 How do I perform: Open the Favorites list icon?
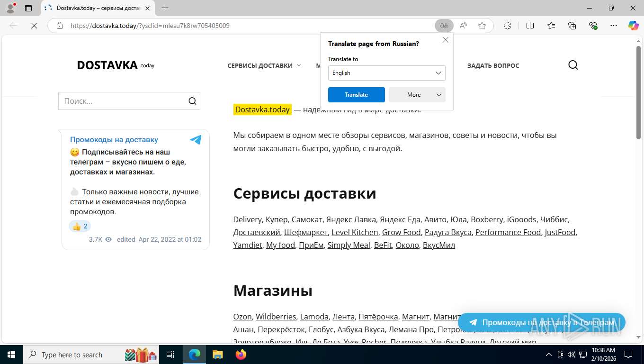point(551,26)
